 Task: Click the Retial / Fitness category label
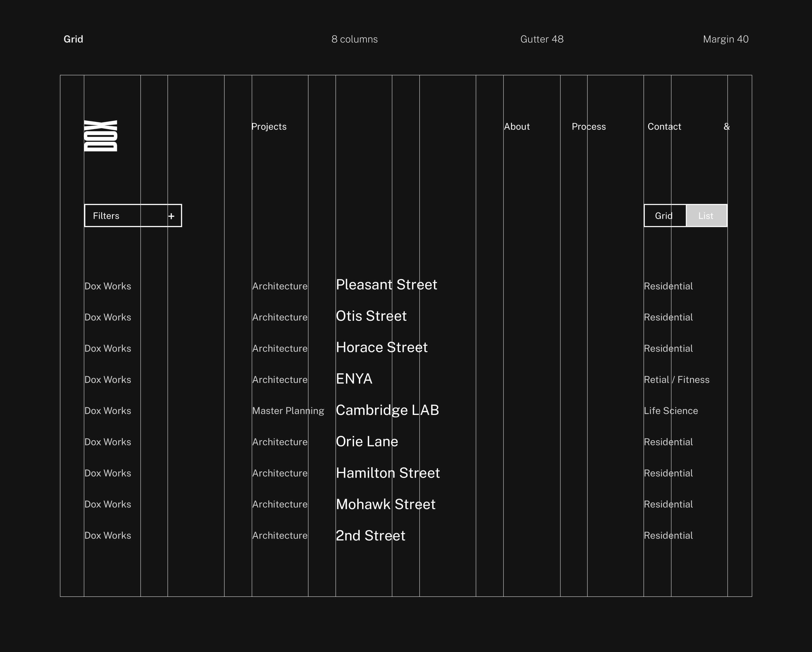pos(676,379)
